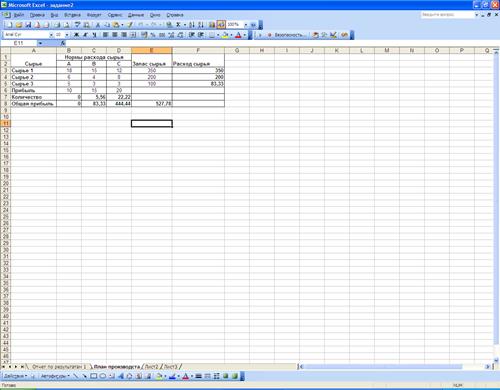Image resolution: width=500 pixels, height=390 pixels.
Task: Toggle align right
Action: tap(124, 35)
